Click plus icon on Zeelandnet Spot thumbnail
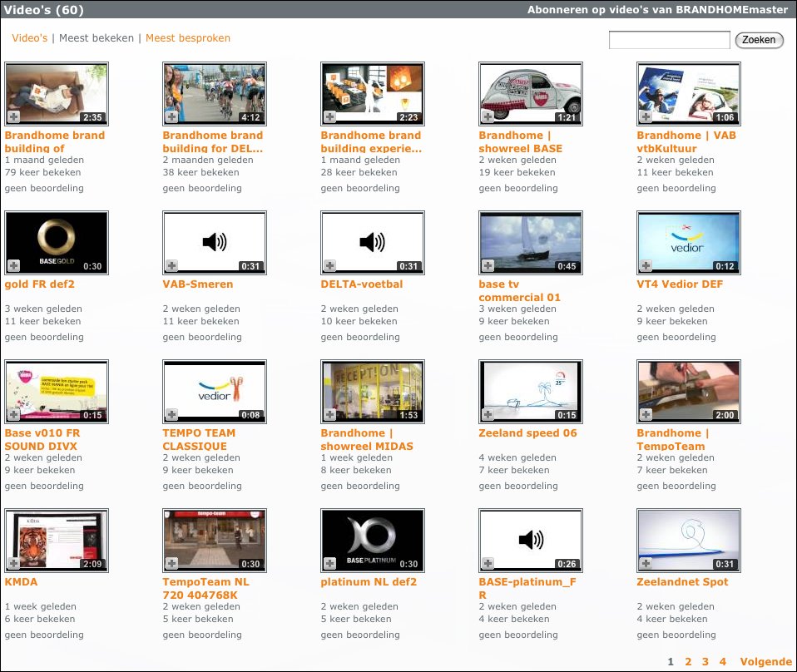 click(x=646, y=564)
